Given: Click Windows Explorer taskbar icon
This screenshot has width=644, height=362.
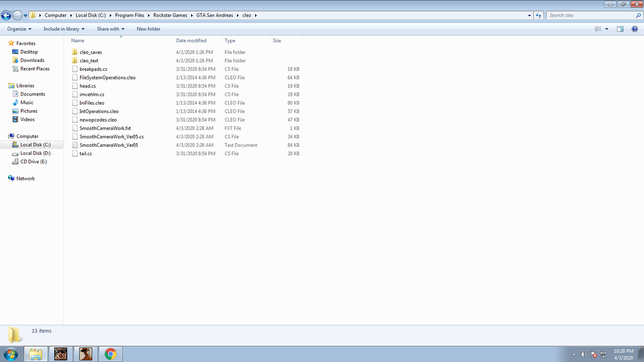Looking at the screenshot, I should 36,354.
